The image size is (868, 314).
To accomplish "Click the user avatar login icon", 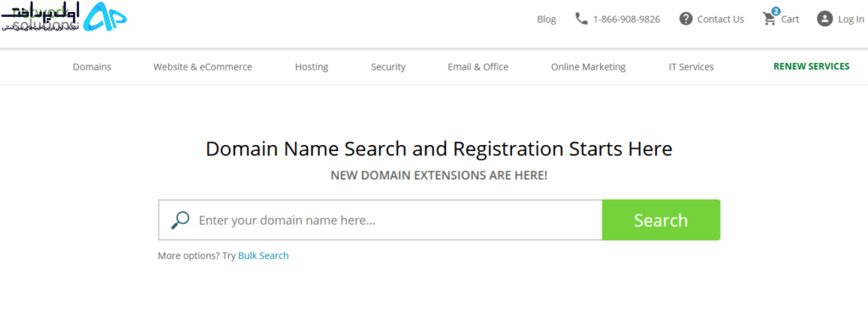I will (x=825, y=19).
